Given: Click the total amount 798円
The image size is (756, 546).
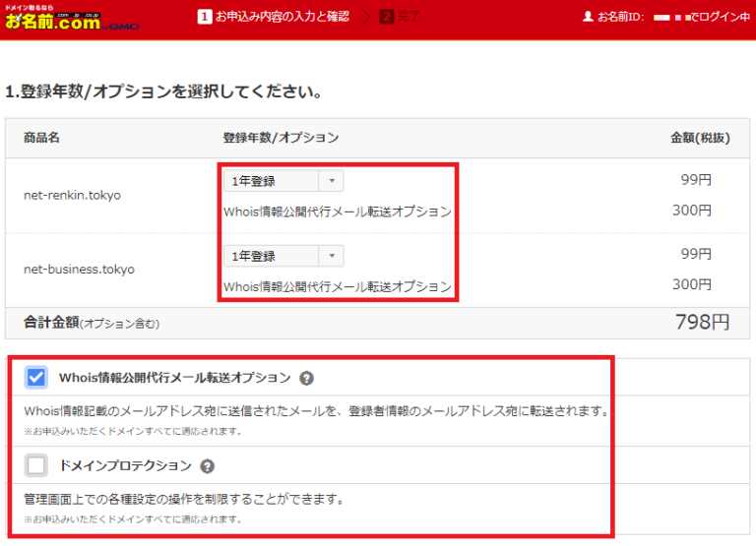Looking at the screenshot, I should (703, 323).
